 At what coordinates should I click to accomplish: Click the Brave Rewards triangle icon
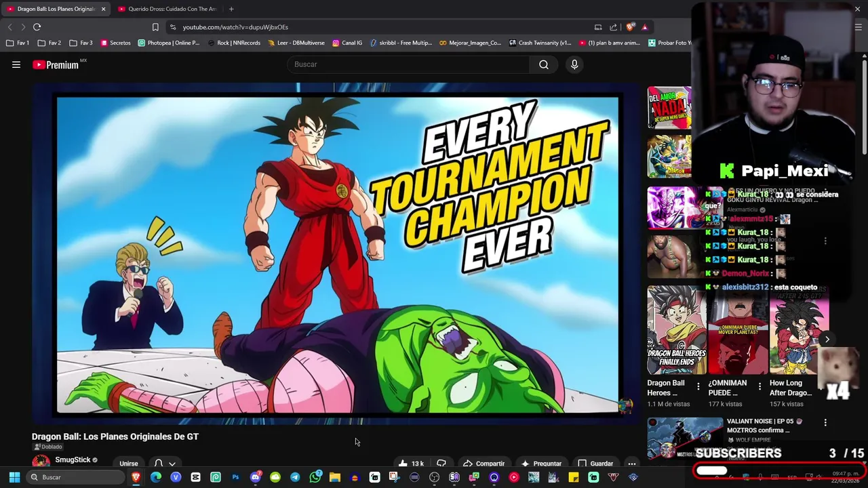point(644,27)
